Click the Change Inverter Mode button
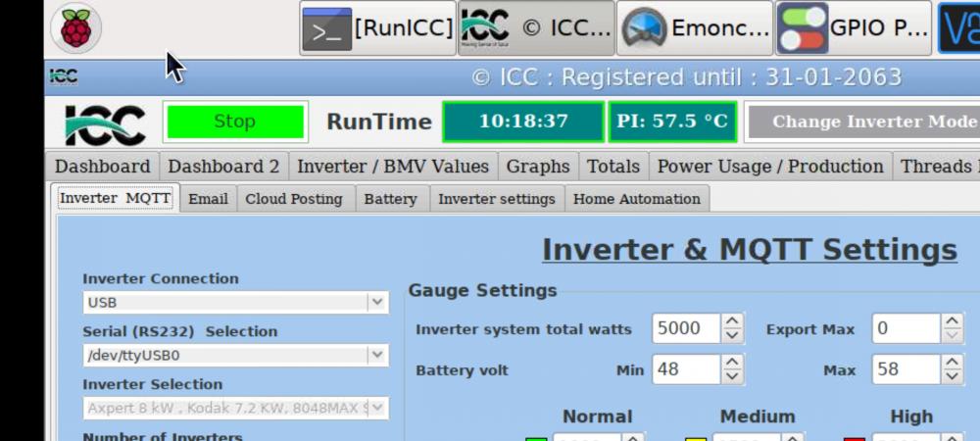 coord(862,122)
